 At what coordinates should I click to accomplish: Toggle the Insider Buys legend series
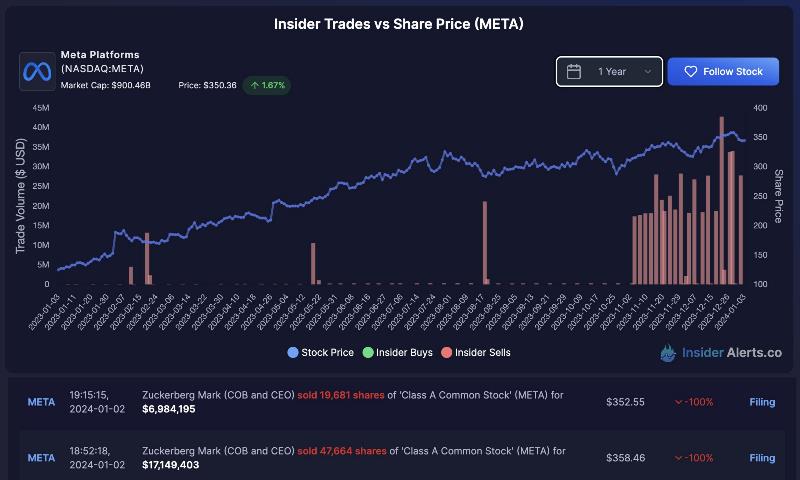[398, 353]
